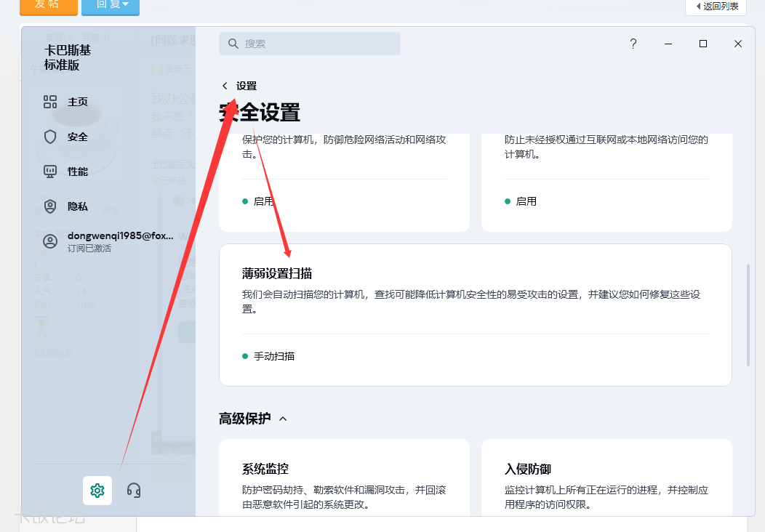Viewport: 765px width, 532px height.
Task: Click the magnifier icon in search box
Action: pos(233,44)
